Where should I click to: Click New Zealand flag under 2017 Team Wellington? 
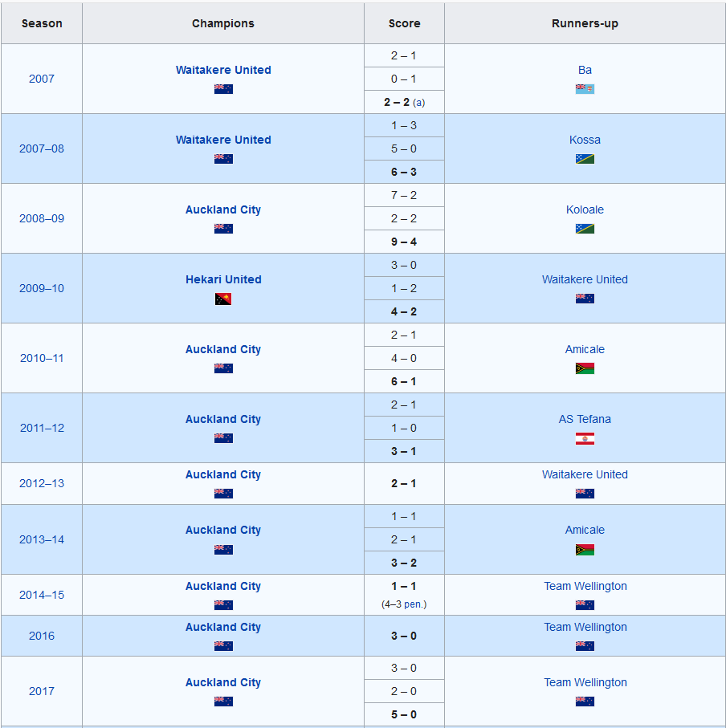pos(585,702)
